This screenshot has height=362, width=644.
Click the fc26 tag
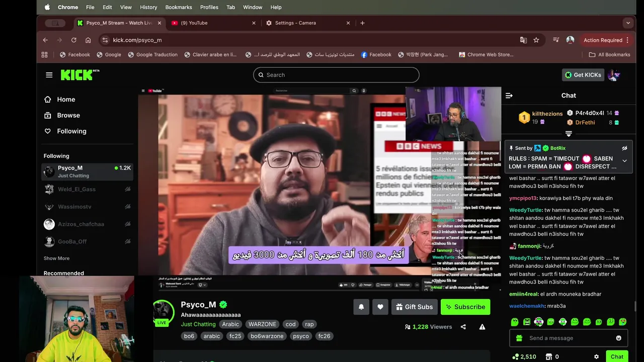point(324,336)
